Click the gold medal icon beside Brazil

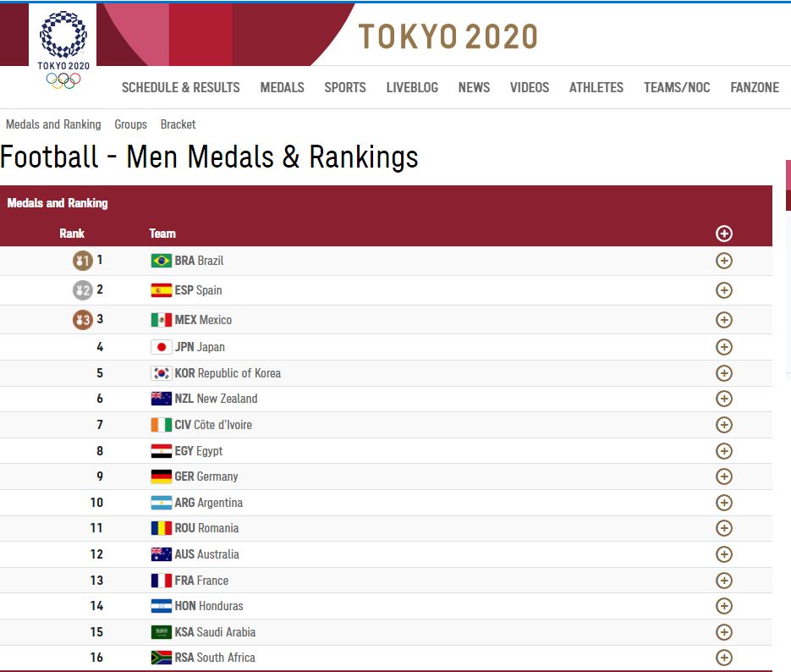click(82, 261)
